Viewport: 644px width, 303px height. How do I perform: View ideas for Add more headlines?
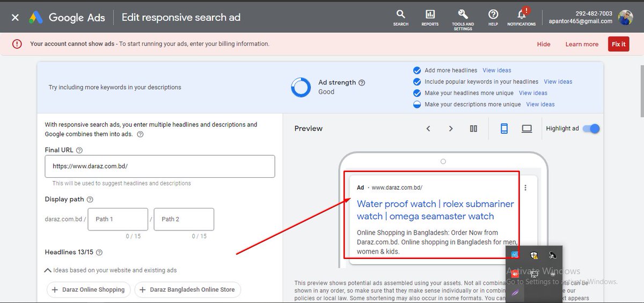coord(497,70)
